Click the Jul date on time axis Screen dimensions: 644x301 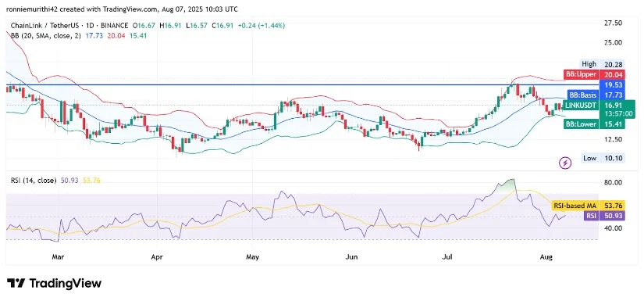(x=447, y=257)
